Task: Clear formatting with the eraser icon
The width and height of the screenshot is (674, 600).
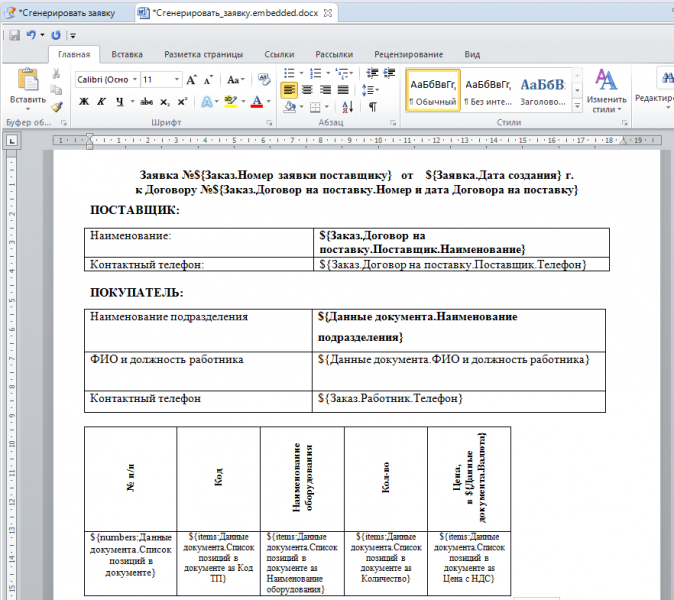Action: [264, 79]
